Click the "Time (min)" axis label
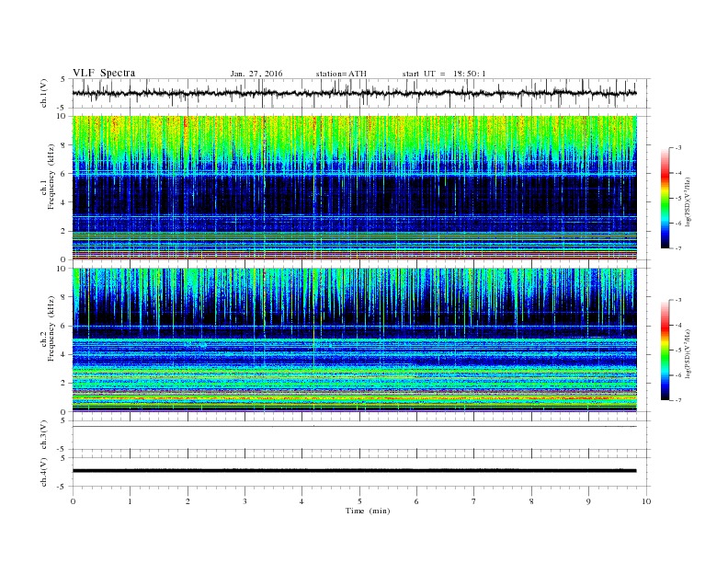This screenshot has height=563, width=728. [368, 511]
